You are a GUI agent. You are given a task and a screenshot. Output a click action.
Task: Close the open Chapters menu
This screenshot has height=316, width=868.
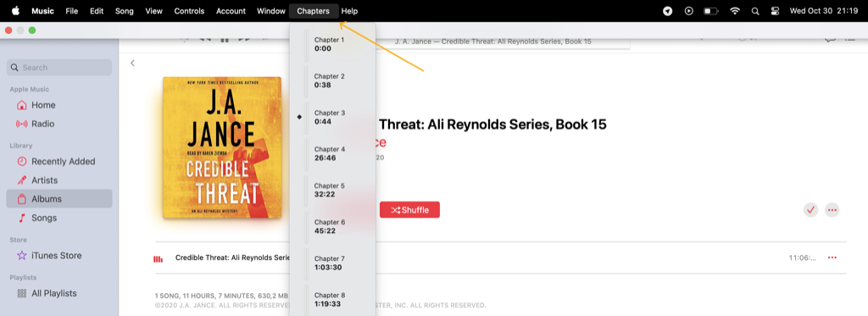point(314,11)
